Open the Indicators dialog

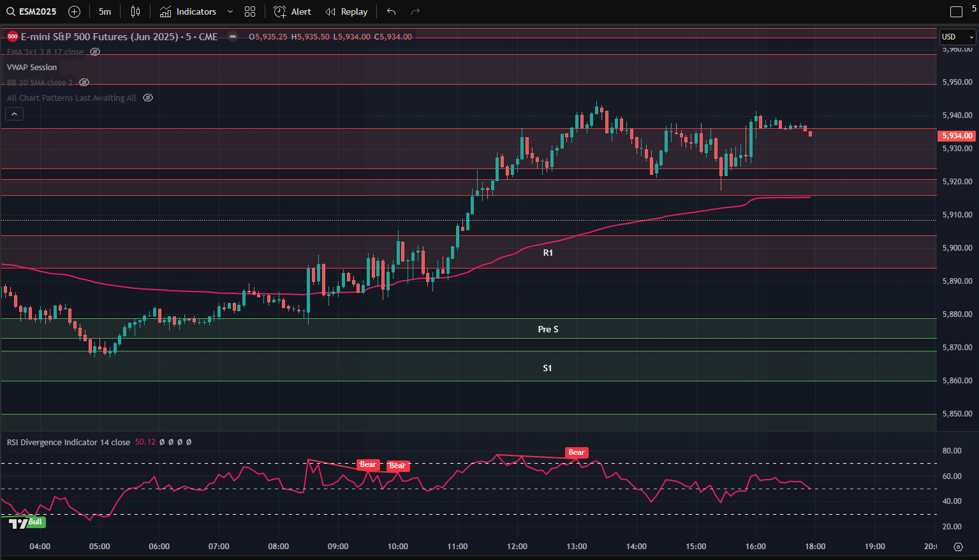tap(188, 11)
